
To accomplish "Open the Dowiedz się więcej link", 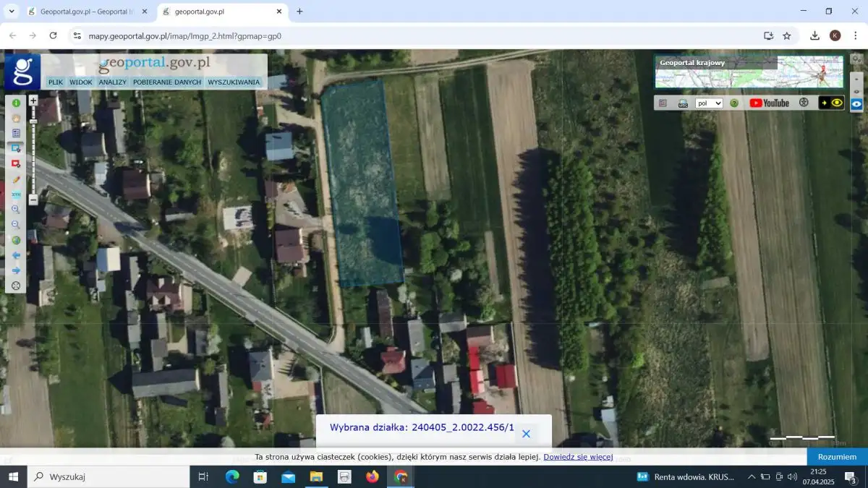I will point(578,457).
